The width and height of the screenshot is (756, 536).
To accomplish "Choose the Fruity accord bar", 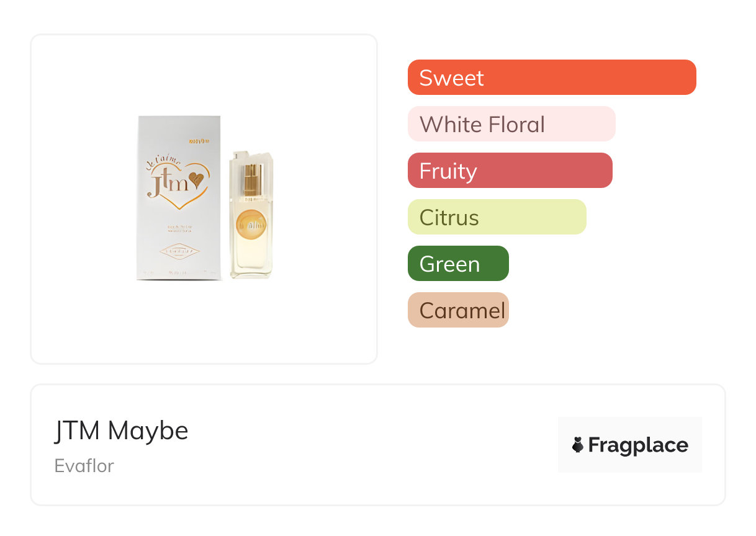I will 510,171.
